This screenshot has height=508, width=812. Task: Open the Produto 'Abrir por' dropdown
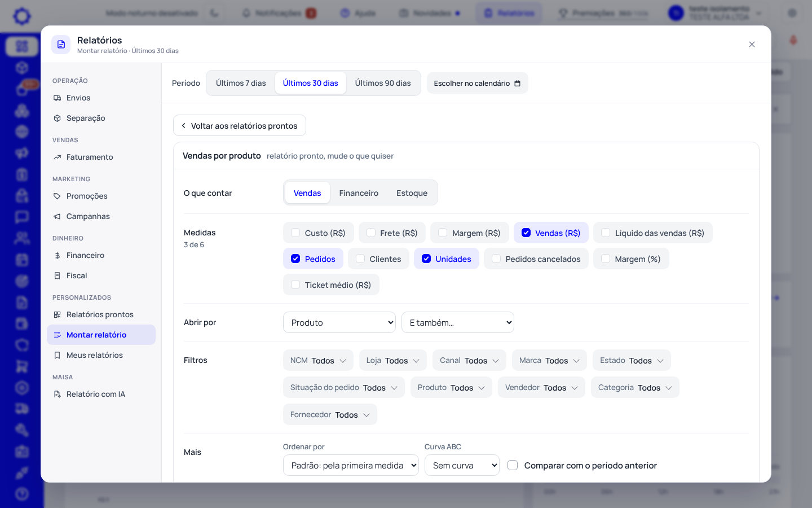point(339,322)
